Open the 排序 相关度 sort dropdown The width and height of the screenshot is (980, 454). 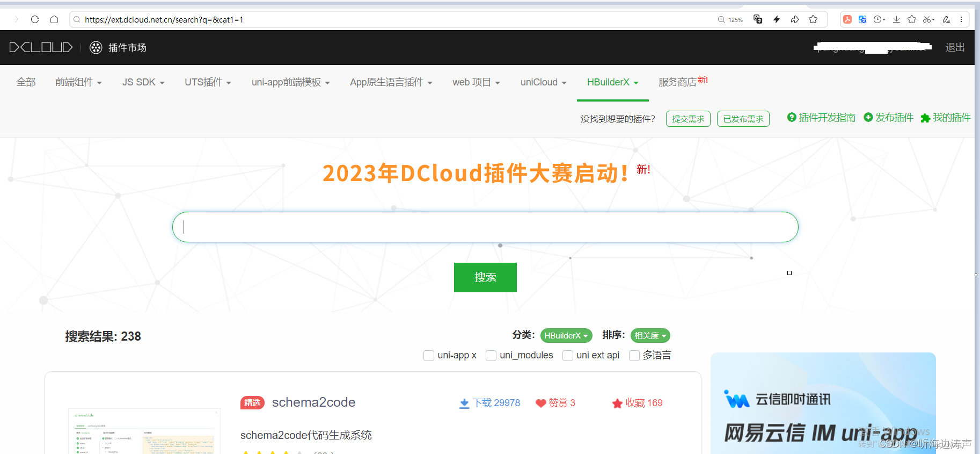click(x=650, y=335)
